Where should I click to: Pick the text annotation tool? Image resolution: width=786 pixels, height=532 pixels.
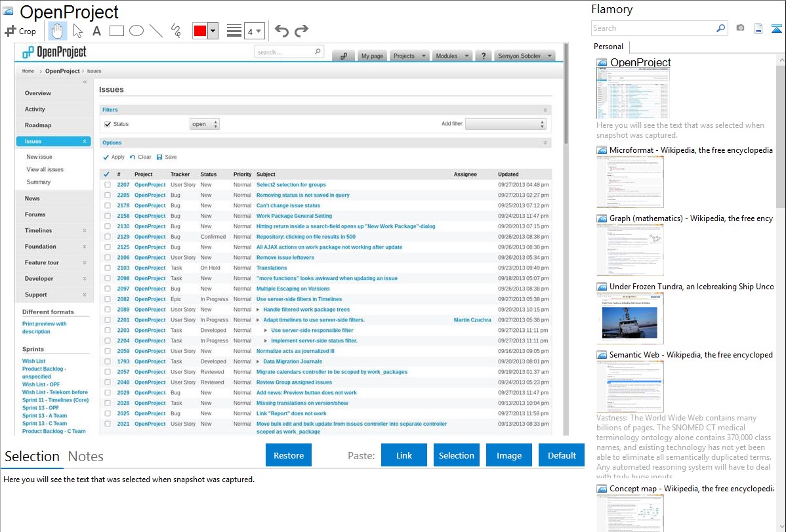[96, 31]
